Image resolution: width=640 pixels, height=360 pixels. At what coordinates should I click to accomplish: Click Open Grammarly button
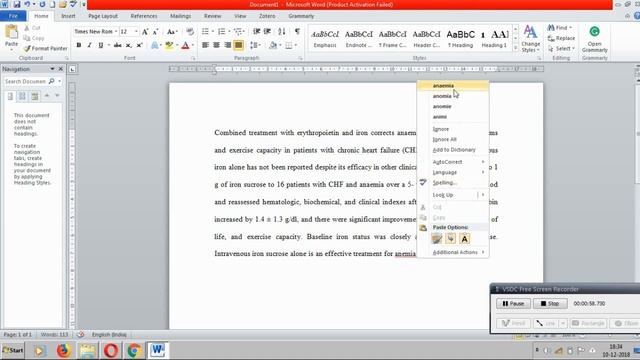tap(595, 39)
